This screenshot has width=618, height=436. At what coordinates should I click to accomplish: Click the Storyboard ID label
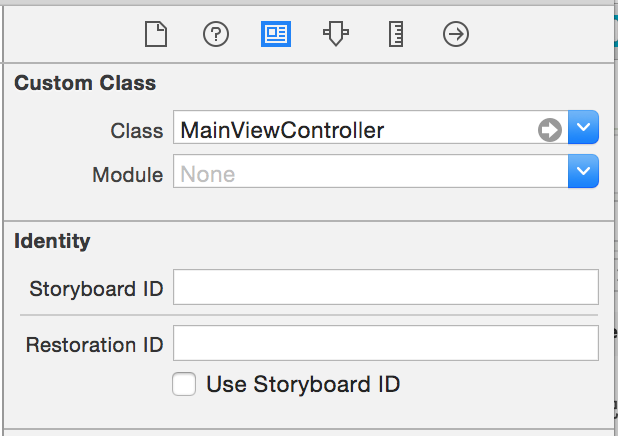[x=96, y=289]
